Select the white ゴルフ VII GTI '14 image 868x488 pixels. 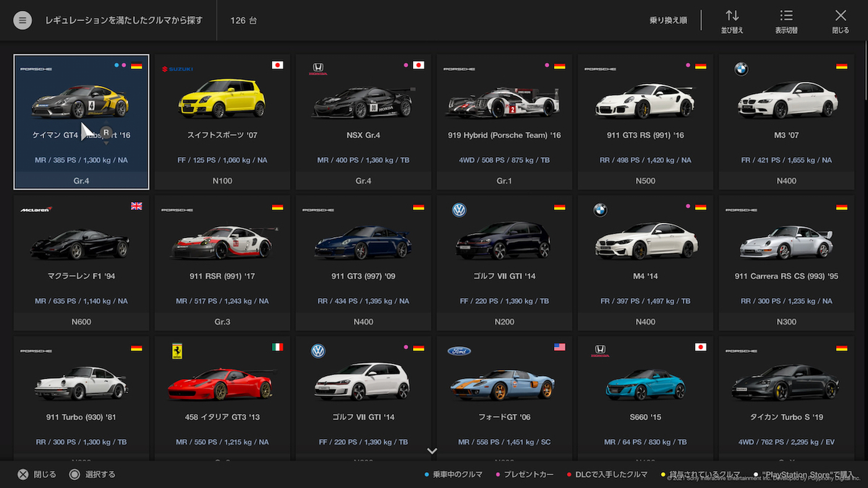click(x=362, y=382)
